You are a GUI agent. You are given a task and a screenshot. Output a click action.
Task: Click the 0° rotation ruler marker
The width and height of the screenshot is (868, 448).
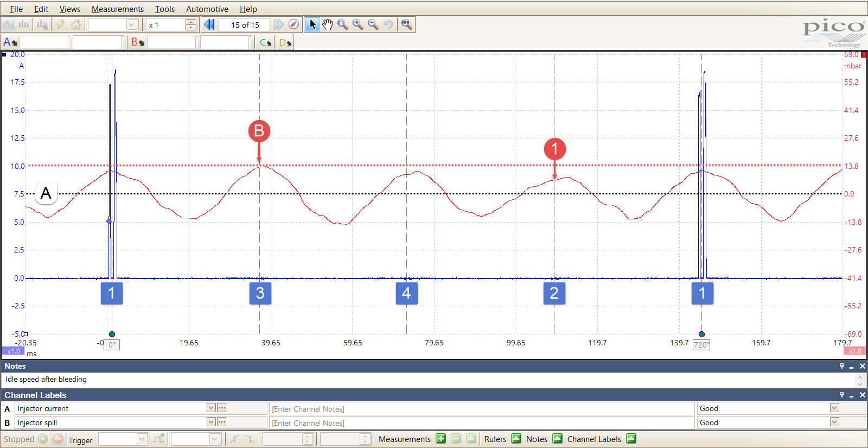click(112, 344)
